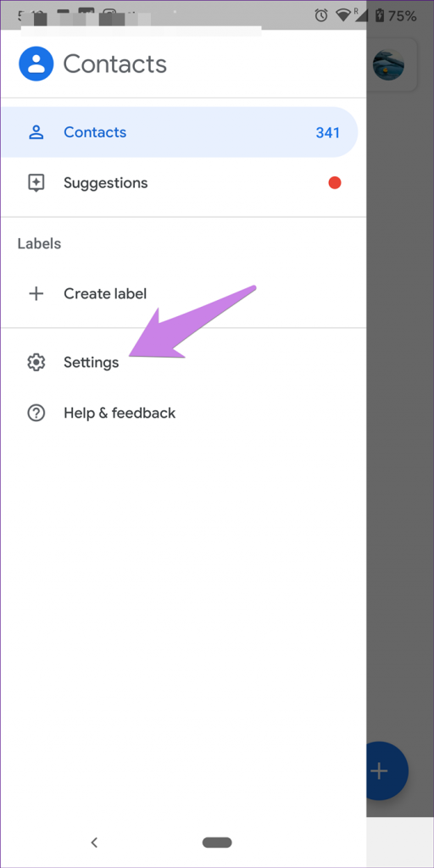The image size is (434, 868).
Task: Tap the Android back arrow
Action: tap(94, 843)
